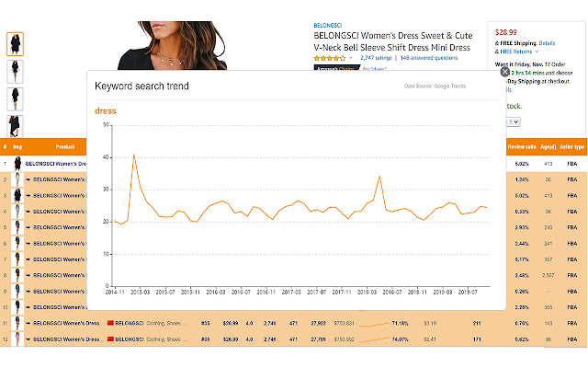The height and width of the screenshot is (368, 588).
Task: Click the product image icon in row 3
Action: (17, 196)
